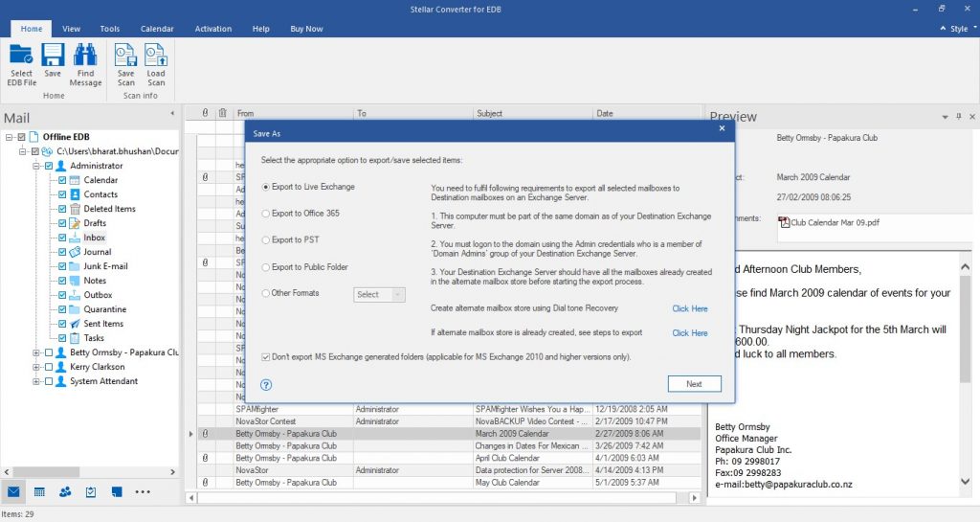Click the attachment column header icon
The height and width of the screenshot is (522, 980).
coord(205,113)
